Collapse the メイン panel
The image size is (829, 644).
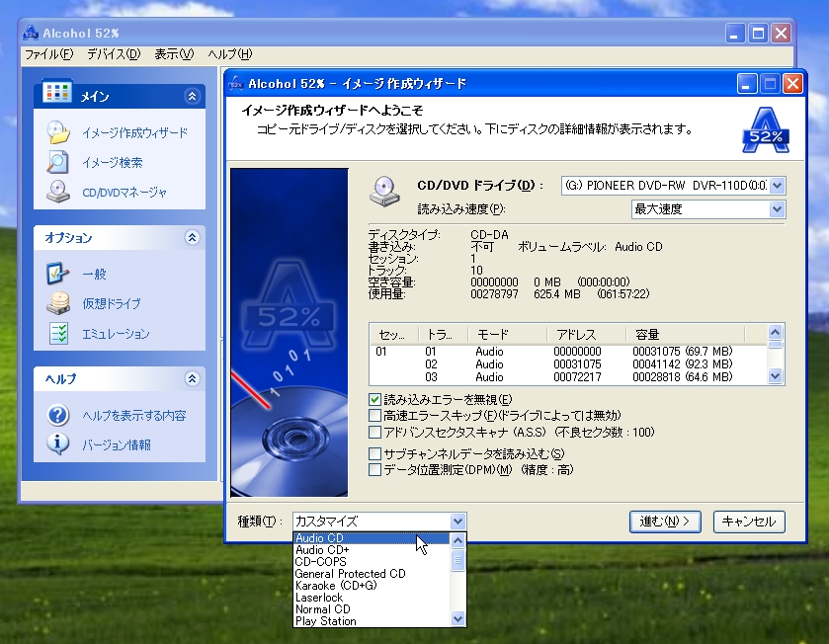(x=192, y=96)
